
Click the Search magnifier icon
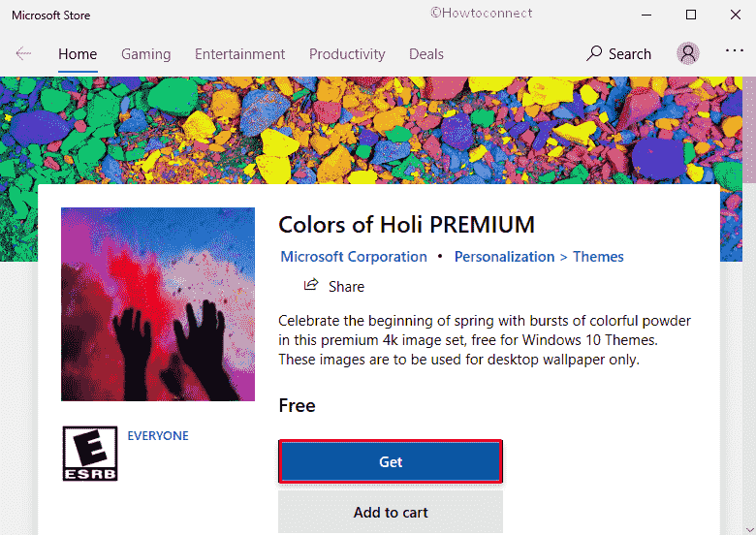tap(594, 54)
